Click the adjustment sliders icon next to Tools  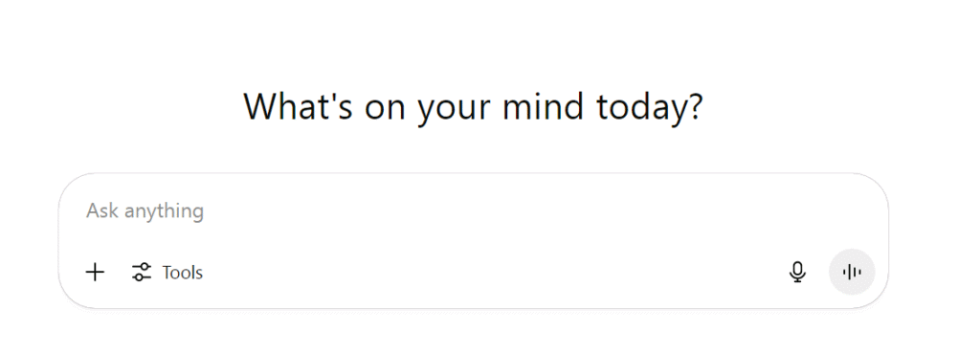[142, 273]
